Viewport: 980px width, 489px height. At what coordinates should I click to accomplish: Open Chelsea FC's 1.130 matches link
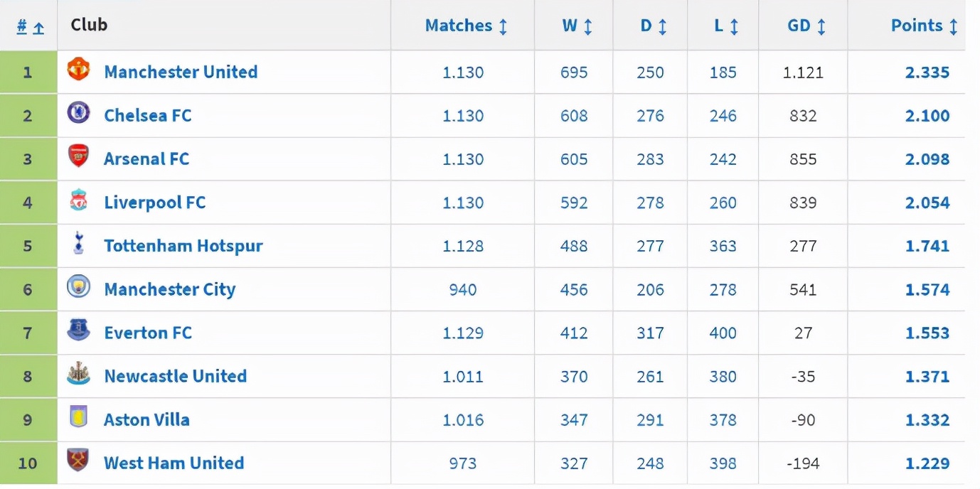click(463, 116)
